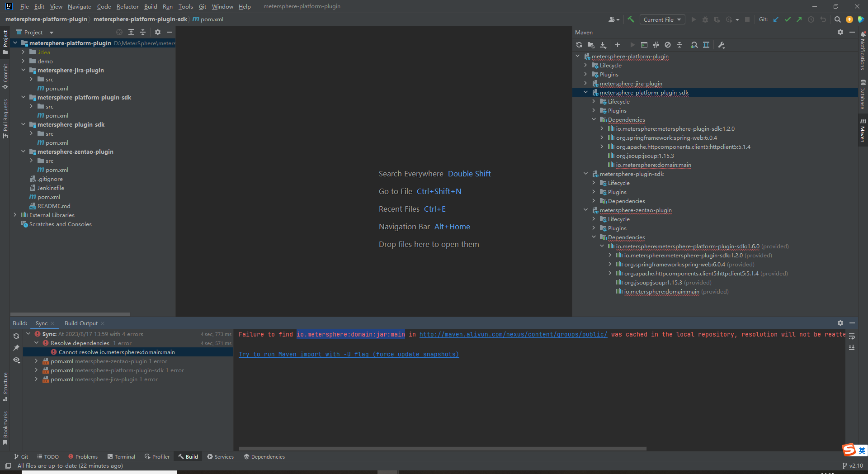Screen dimensions: 868x474
Task: Download sources and documentation in Maven panel
Action: 603,45
